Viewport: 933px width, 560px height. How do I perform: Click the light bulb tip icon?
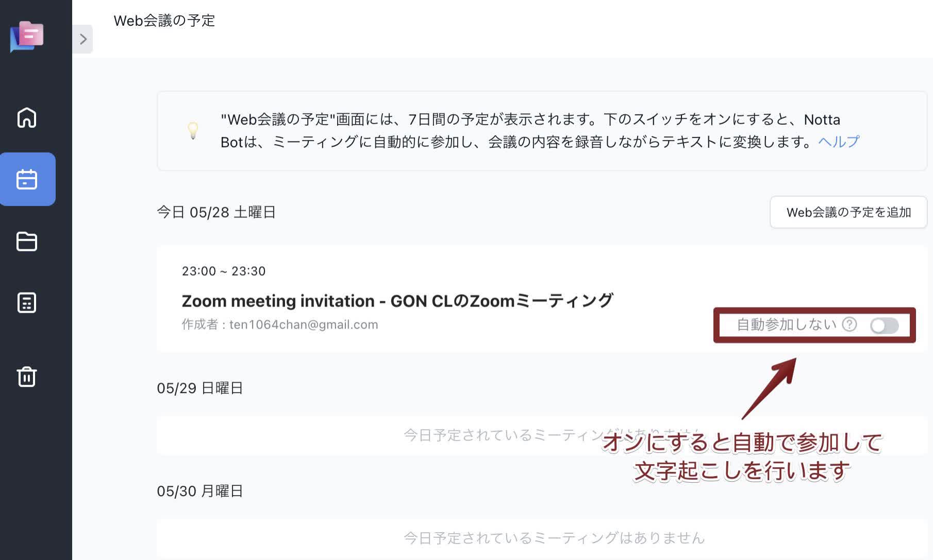pos(193,130)
